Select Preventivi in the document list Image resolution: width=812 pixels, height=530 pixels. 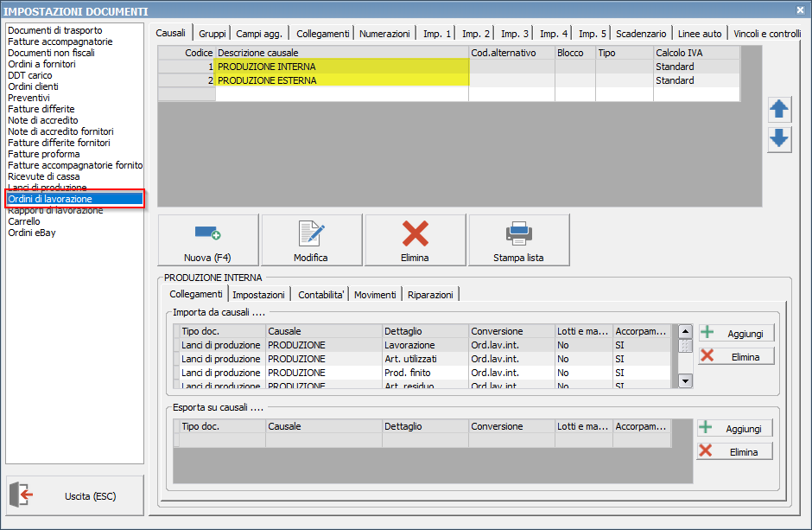point(29,98)
